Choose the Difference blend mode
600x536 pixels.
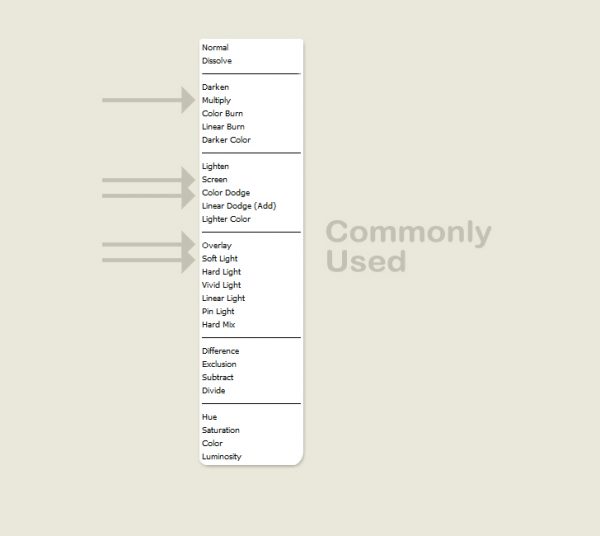click(221, 351)
